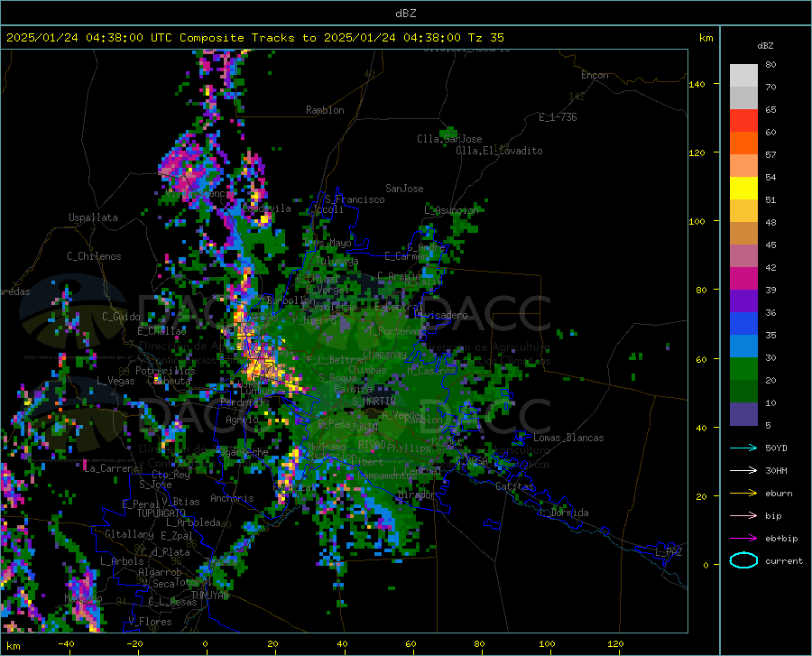Click the TUPUNGATO map label
The image size is (812, 656).
point(161,513)
